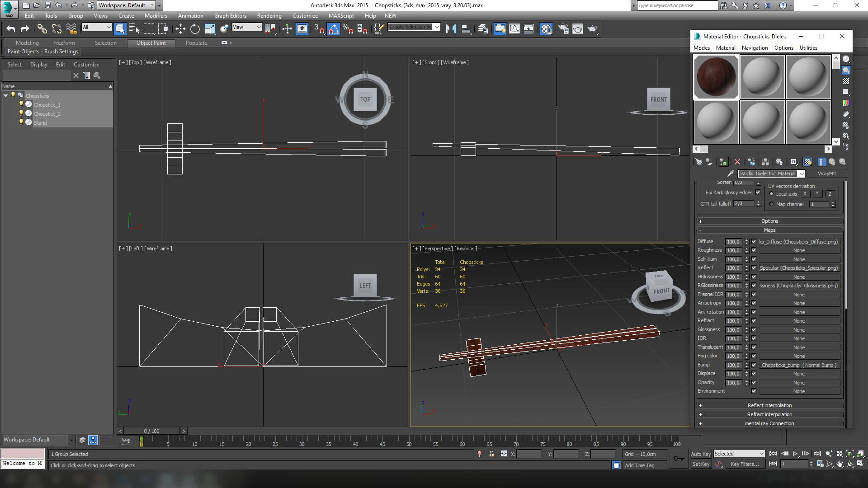Activate the Rotate tool
Viewport: 868px width, 488px height.
[195, 29]
